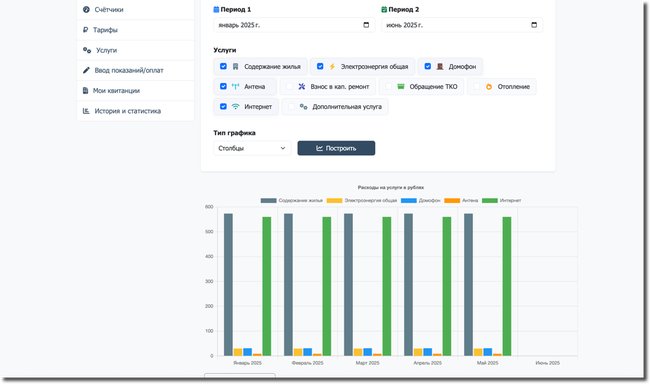
Task: Click the pencil icon beside Ввод показаний/оплат
Action: point(86,70)
